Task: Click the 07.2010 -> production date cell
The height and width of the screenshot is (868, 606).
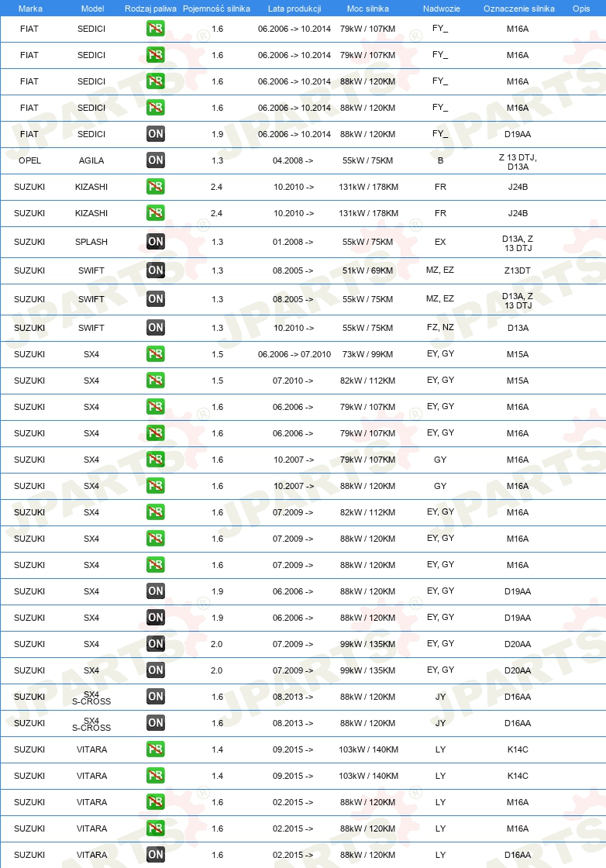Action: point(293,381)
